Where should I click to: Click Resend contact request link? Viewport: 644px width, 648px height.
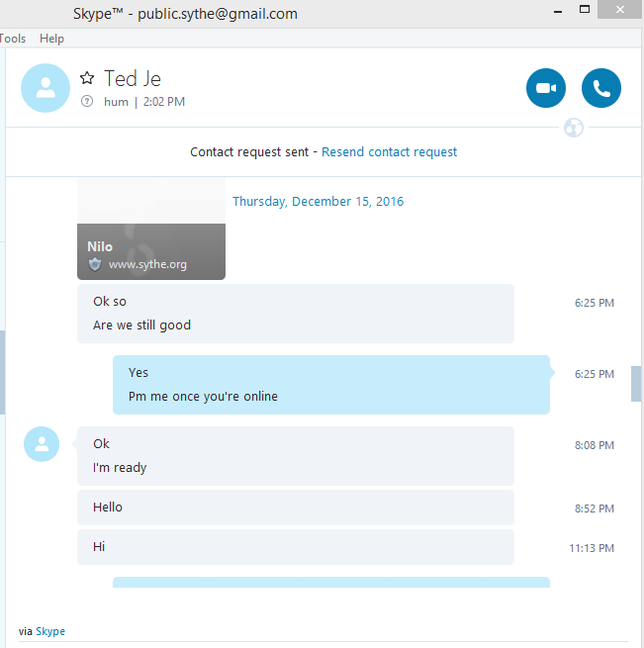pos(389,152)
